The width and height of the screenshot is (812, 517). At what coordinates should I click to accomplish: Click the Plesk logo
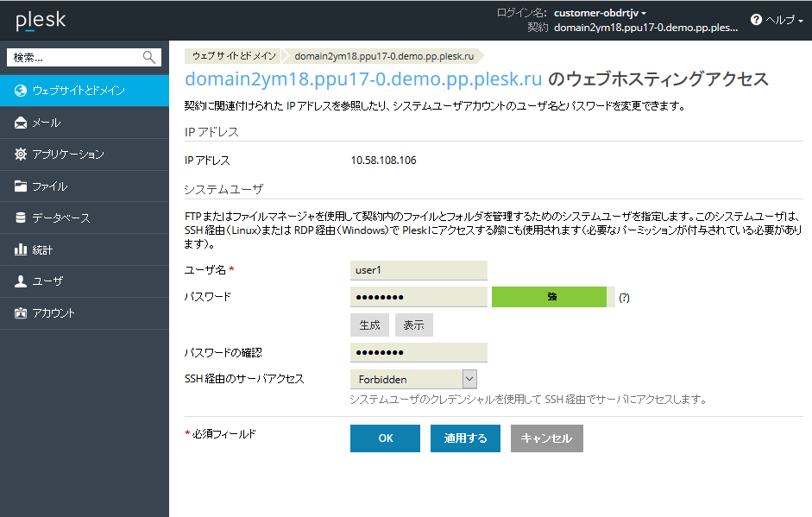pyautogui.click(x=40, y=19)
